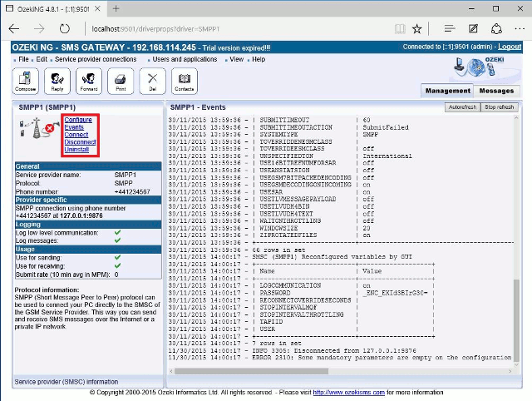The width and height of the screenshot is (532, 401).
Task: Open the File menu
Action: click(23, 59)
